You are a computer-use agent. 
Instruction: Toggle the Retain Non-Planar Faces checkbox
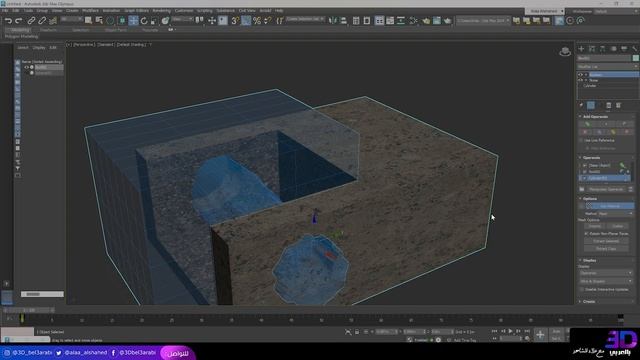(x=586, y=234)
